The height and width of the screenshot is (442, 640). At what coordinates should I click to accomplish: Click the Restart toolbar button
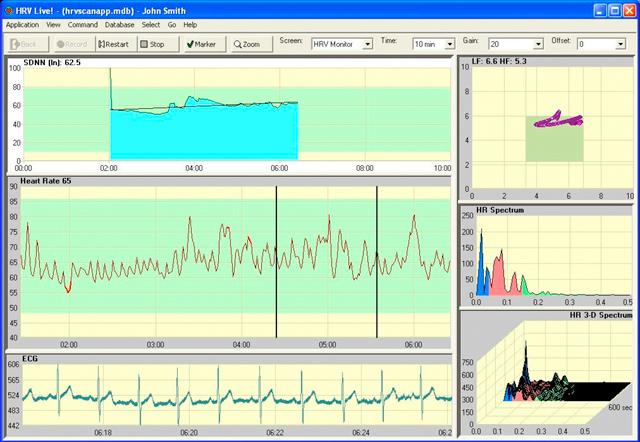coord(113,44)
